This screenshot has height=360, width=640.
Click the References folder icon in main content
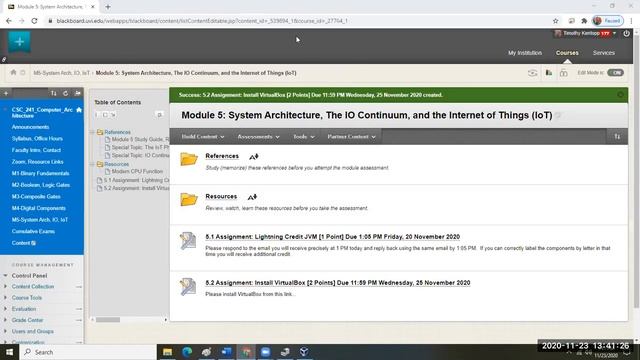(x=189, y=159)
